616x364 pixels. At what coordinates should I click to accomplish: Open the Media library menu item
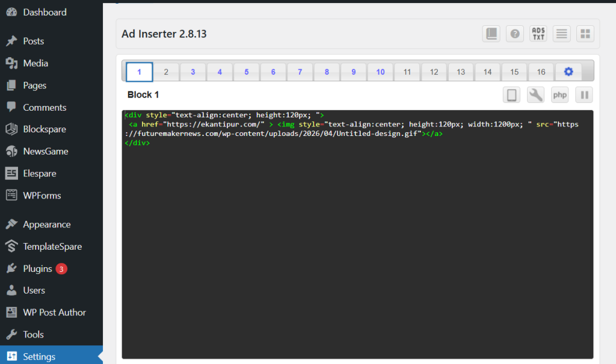click(x=35, y=63)
